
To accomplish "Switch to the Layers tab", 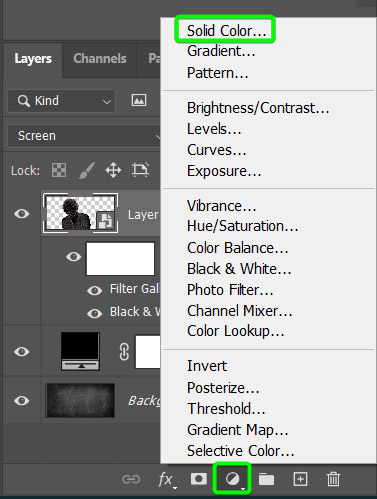I will [33, 59].
